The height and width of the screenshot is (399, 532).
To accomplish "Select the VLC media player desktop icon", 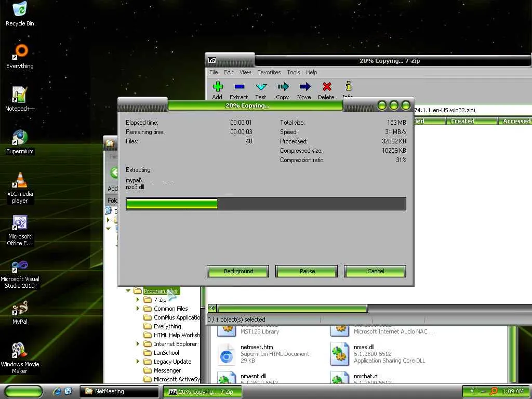I will pos(20,188).
